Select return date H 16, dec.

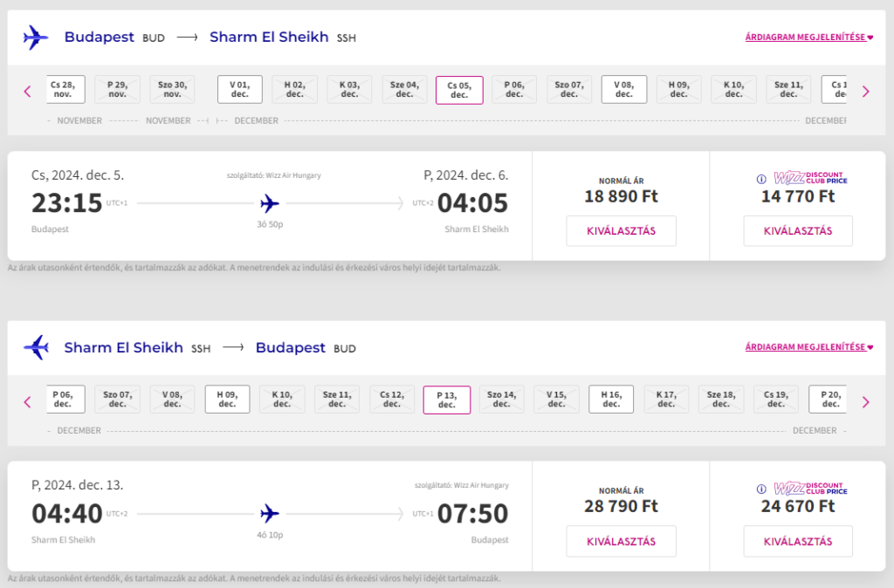point(611,400)
